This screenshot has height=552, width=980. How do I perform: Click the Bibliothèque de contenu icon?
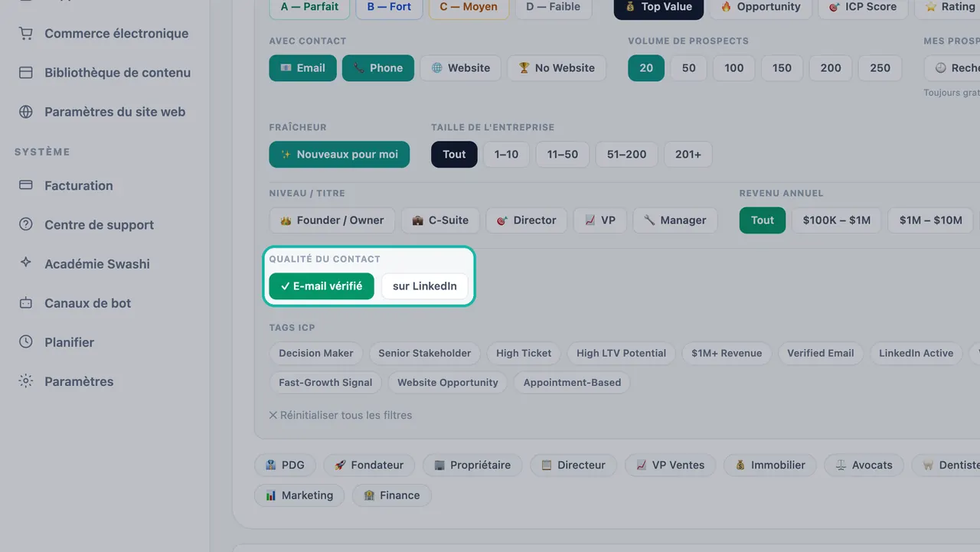click(26, 73)
